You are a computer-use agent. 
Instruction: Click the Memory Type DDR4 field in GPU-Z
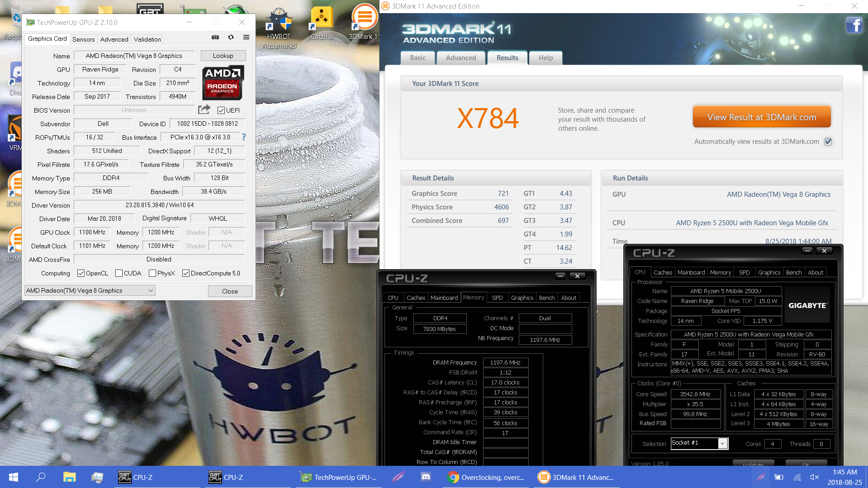(111, 178)
